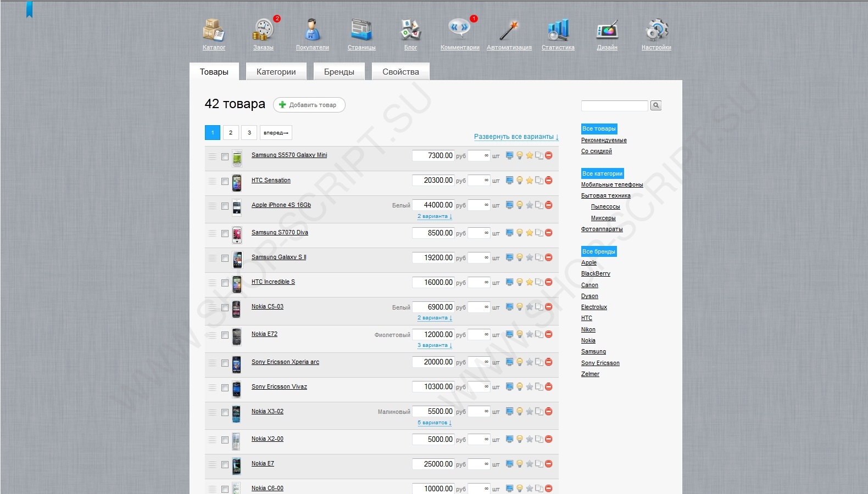Open the Блог icon
868x494 pixels.
(x=410, y=30)
